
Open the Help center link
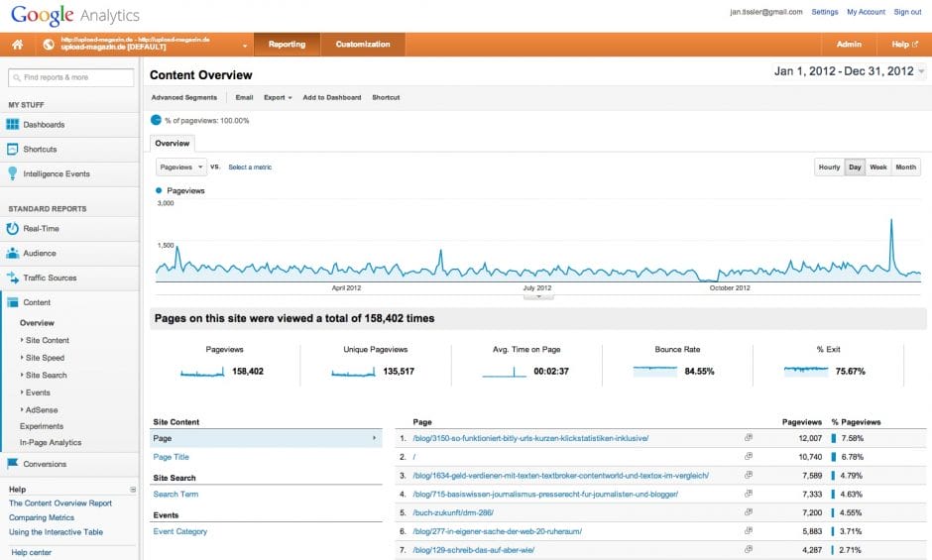tap(31, 552)
